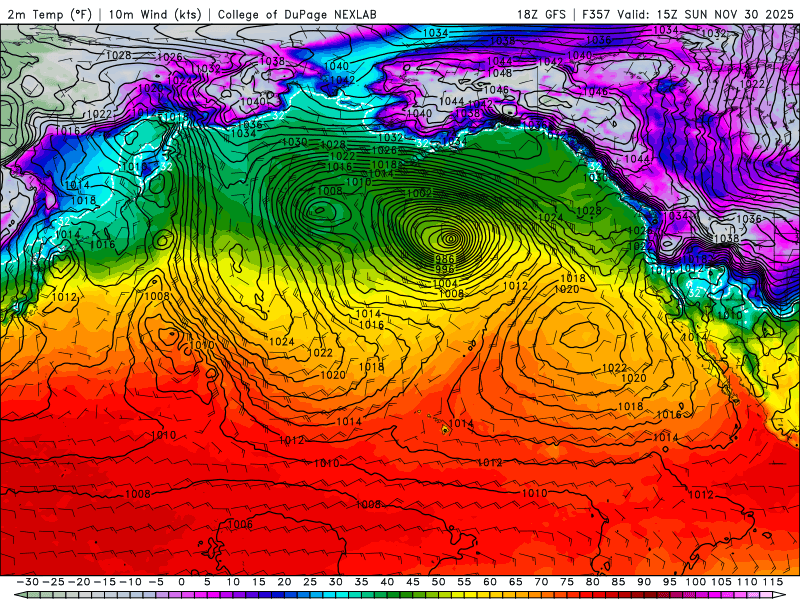Click the 0 value on the temperature scale
Viewport: 800px width, 600px height.
(x=182, y=582)
